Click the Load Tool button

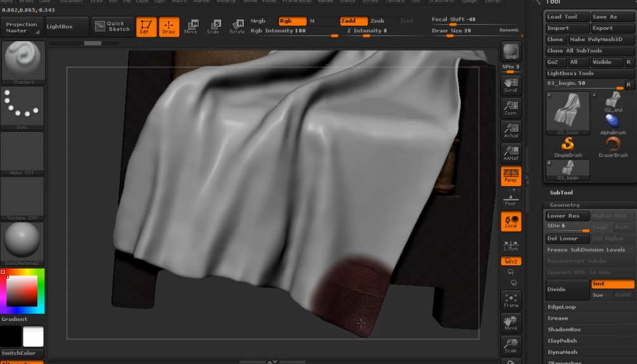coord(567,16)
